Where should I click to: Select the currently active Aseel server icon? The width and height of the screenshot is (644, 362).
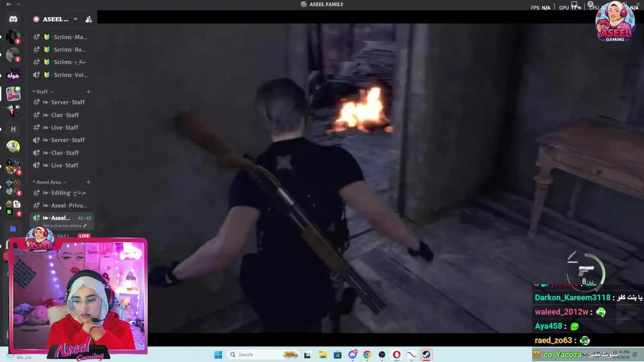tap(13, 94)
